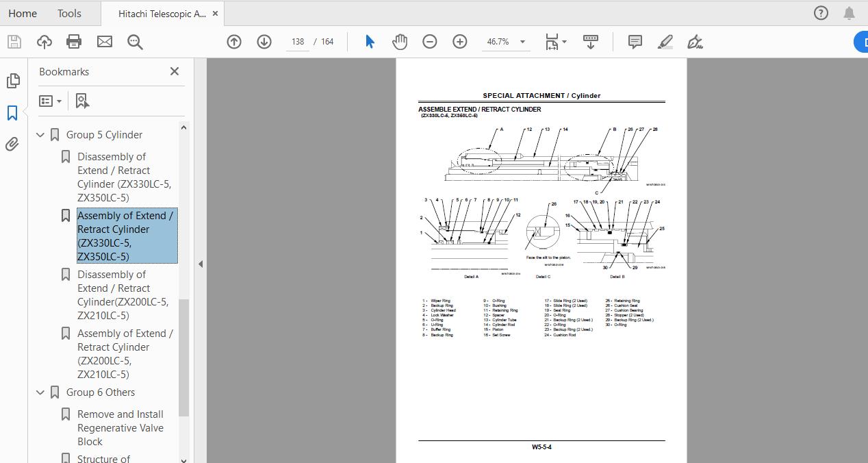The image size is (868, 463).
Task: Click the Save file icon
Action: coord(14,42)
